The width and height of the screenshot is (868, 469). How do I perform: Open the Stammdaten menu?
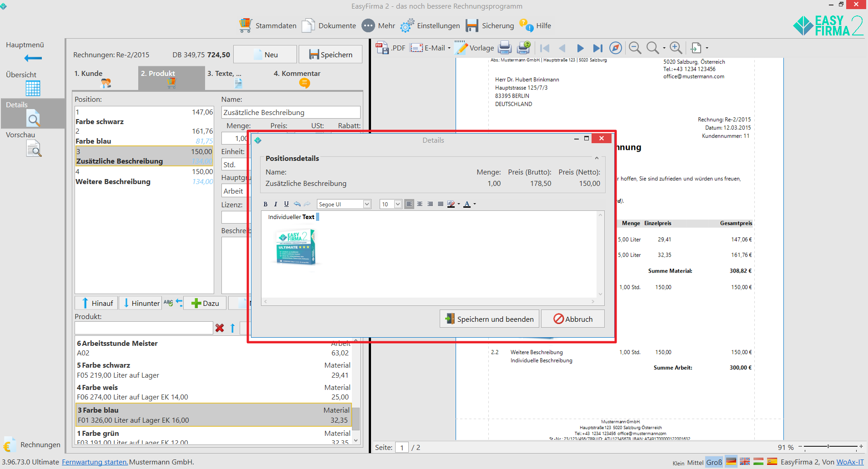coord(268,25)
